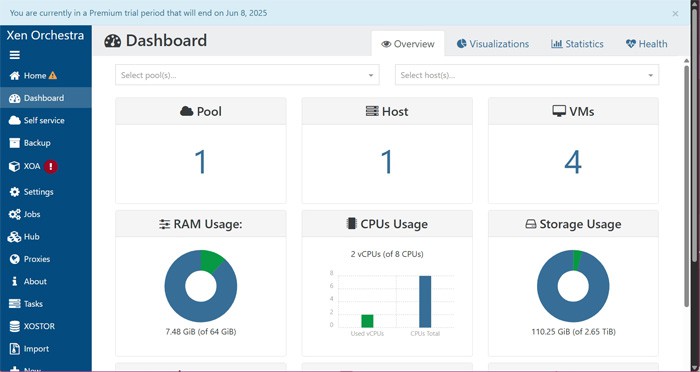The height and width of the screenshot is (372, 700).
Task: Open About via info icon
Action: [x=15, y=281]
